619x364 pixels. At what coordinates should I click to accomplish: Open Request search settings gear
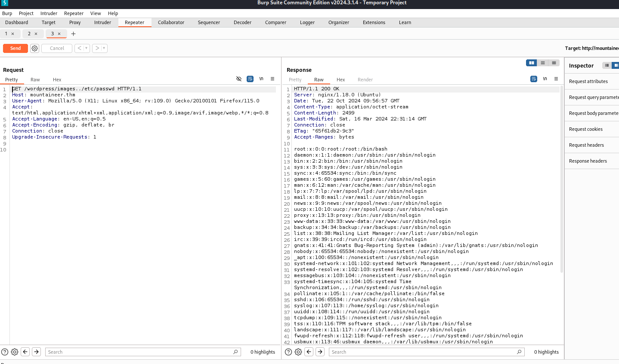click(x=15, y=352)
